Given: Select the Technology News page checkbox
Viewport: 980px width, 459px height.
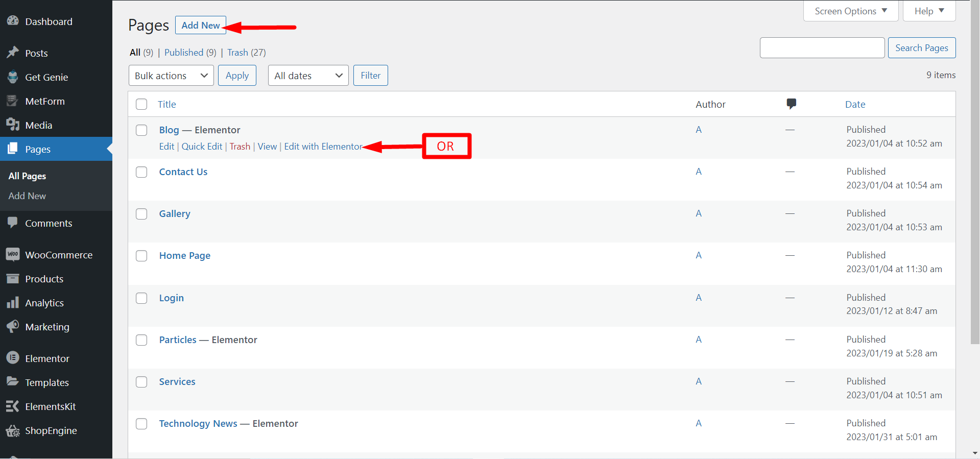Looking at the screenshot, I should [x=141, y=424].
